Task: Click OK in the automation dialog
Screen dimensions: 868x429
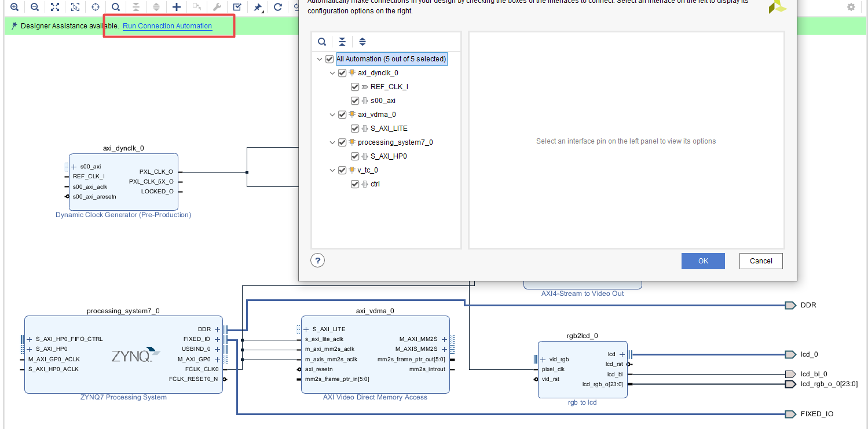Action: click(703, 261)
